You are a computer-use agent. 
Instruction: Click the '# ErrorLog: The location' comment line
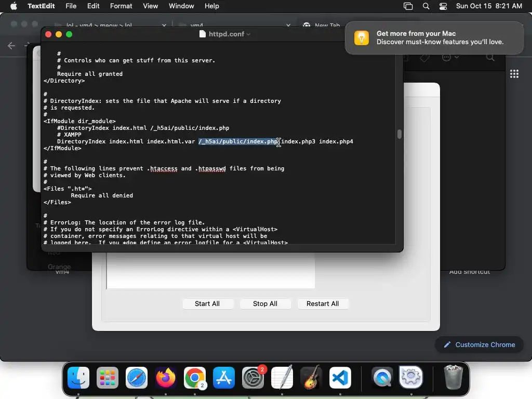click(124, 222)
